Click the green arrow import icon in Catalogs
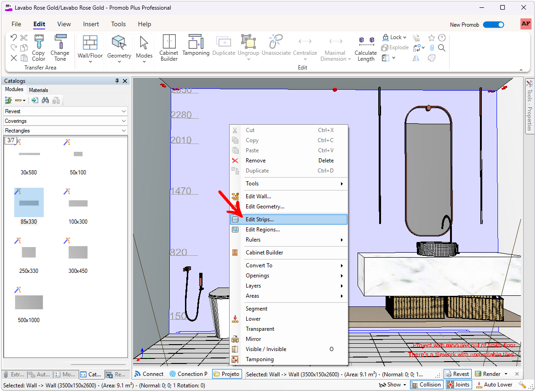537x392 pixels. [x=35, y=100]
